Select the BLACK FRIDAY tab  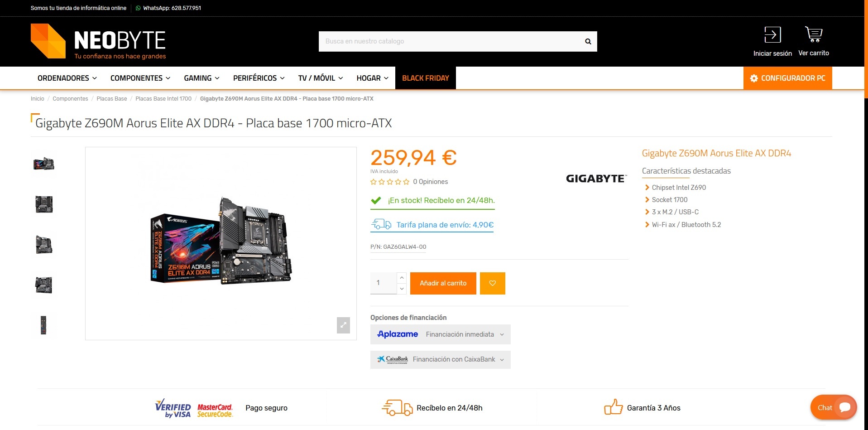[x=426, y=78]
